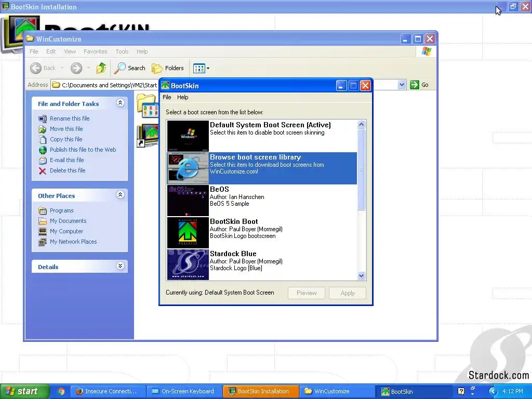Switch to BootSkin taskbar button
Viewport: 532px width, 399px height.
click(x=413, y=391)
